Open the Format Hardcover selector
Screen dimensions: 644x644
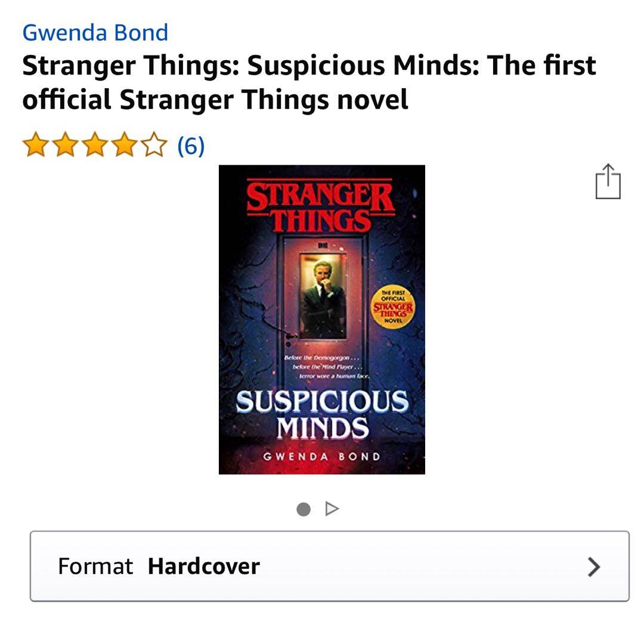329,566
